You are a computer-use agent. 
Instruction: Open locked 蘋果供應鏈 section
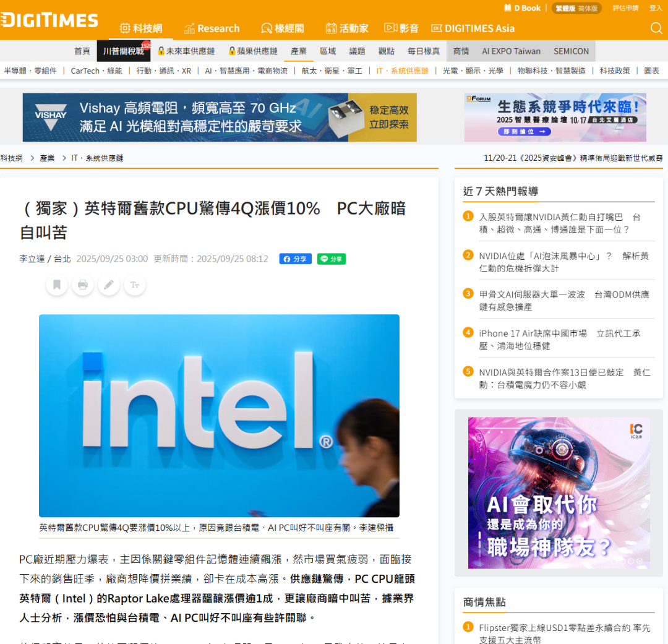click(x=253, y=51)
